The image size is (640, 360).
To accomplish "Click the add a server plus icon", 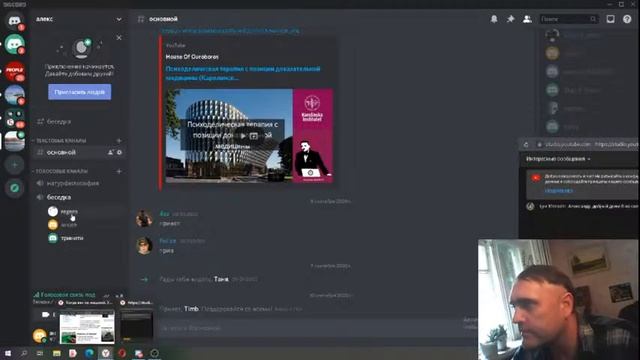I will pyautogui.click(x=15, y=165).
